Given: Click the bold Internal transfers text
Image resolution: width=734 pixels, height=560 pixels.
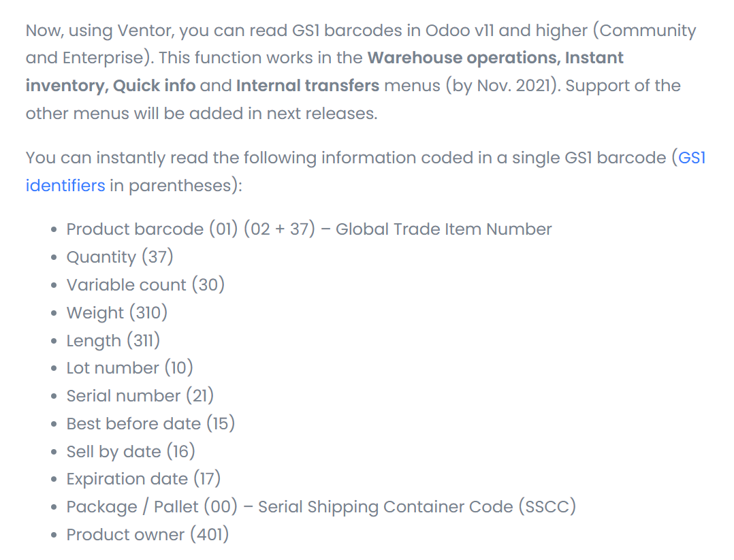Looking at the screenshot, I should (x=307, y=86).
